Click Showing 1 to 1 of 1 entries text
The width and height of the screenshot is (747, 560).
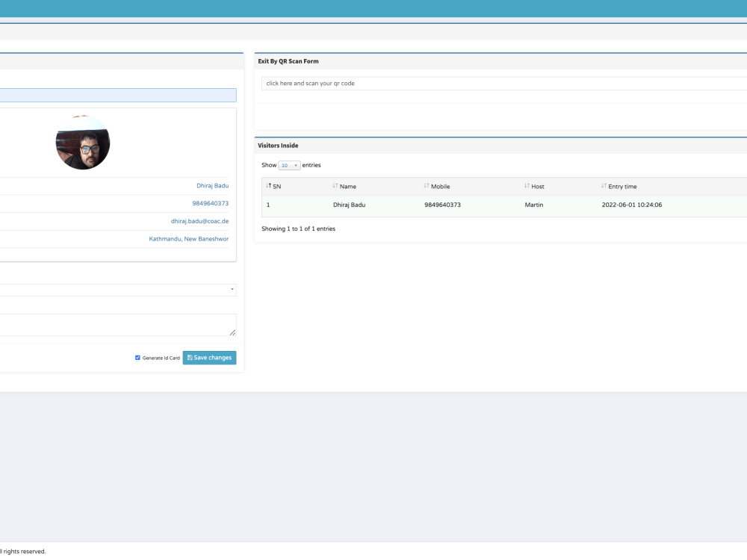[298, 229]
